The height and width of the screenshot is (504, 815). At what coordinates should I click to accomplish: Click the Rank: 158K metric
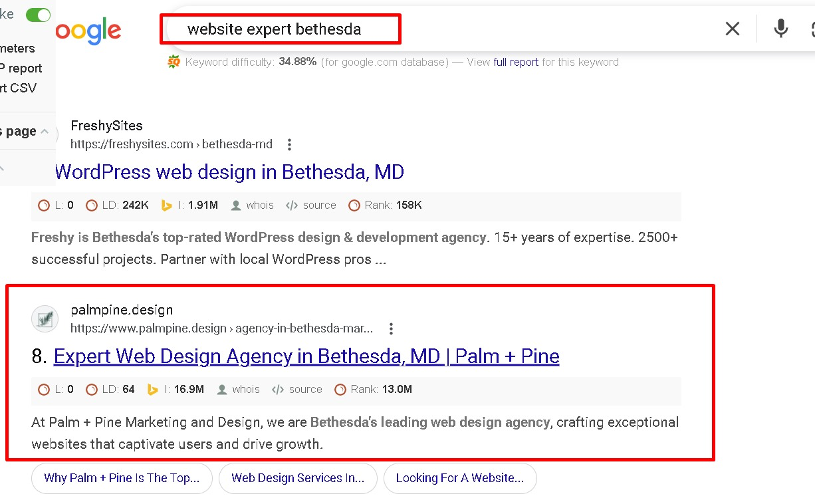coord(386,205)
